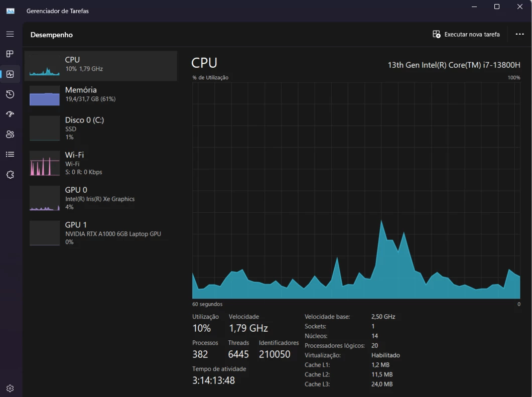532x397 pixels.
Task: Close the Gerenciador de Tarefas window
Action: [x=520, y=7]
